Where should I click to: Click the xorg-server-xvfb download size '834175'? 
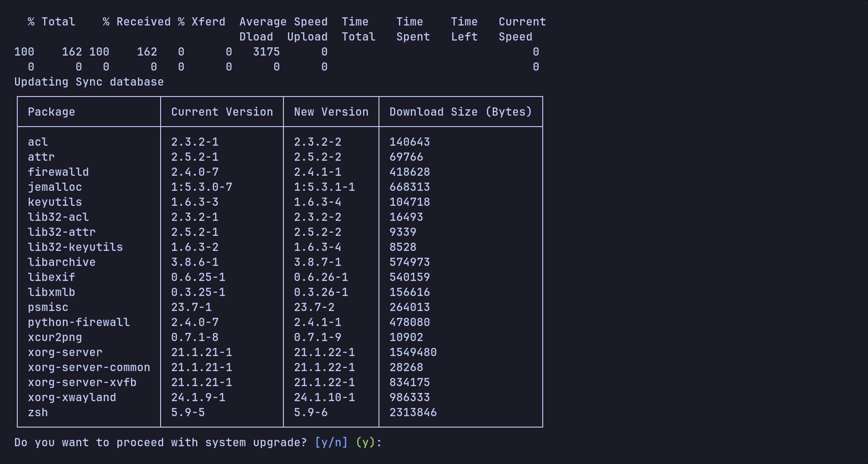(x=410, y=382)
